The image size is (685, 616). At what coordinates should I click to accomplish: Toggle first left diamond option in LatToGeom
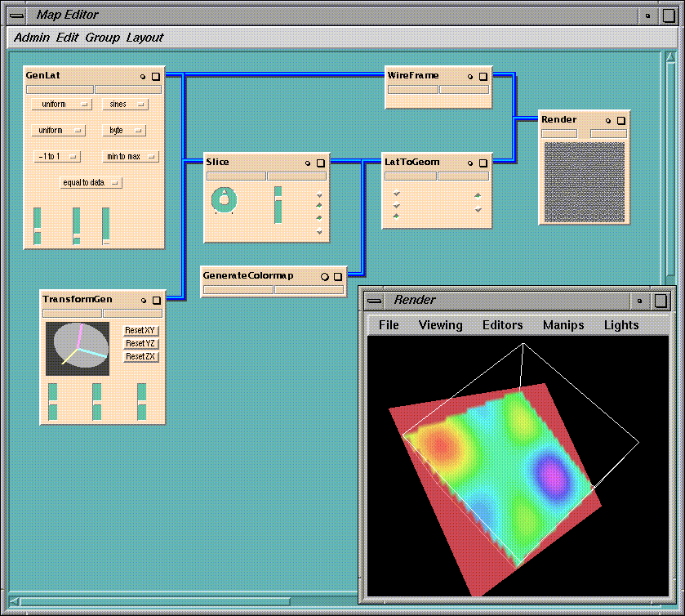397,194
